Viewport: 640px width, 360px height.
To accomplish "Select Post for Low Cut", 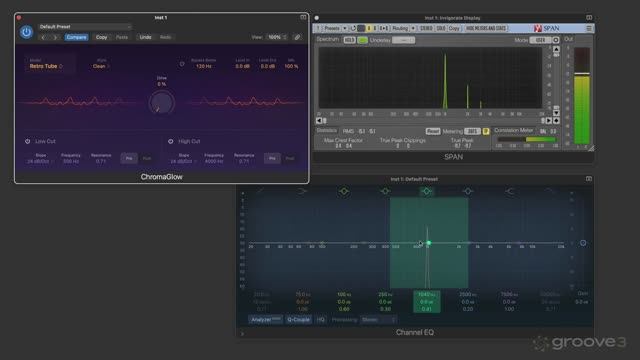I will point(147,158).
